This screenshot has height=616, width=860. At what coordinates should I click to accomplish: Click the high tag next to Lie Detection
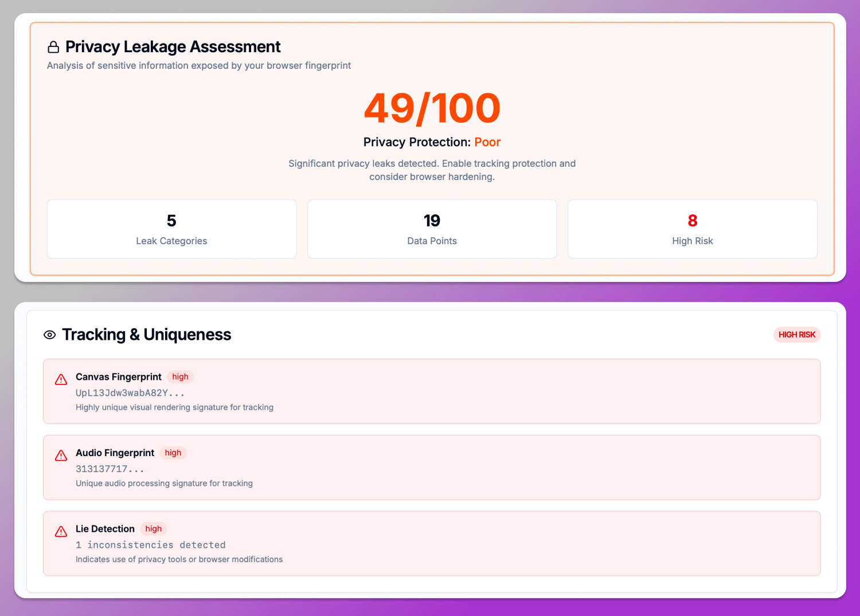pyautogui.click(x=153, y=529)
